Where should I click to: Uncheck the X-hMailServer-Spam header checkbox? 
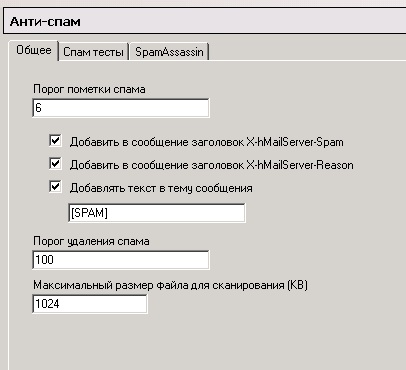pyautogui.click(x=55, y=141)
